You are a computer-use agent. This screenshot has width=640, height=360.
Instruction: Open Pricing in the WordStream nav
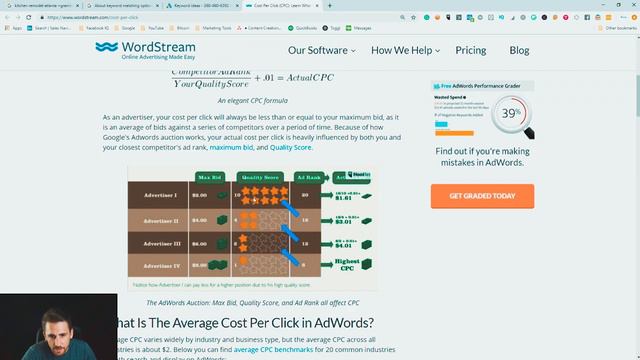point(471,50)
